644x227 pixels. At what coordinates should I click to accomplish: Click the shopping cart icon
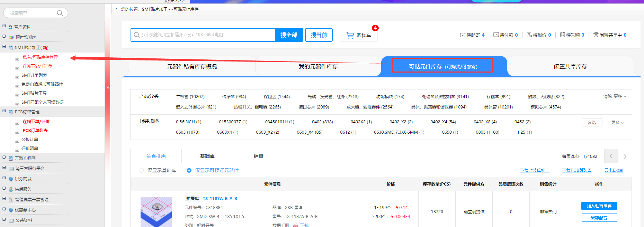point(350,35)
